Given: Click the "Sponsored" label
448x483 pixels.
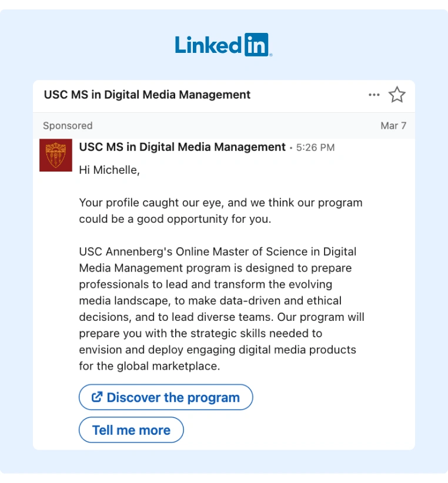Looking at the screenshot, I should [68, 126].
